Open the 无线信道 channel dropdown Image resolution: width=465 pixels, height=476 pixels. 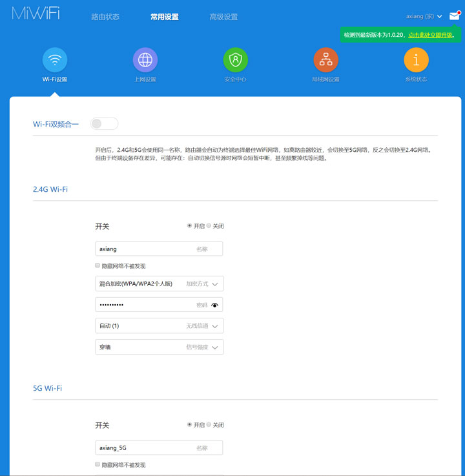point(160,326)
